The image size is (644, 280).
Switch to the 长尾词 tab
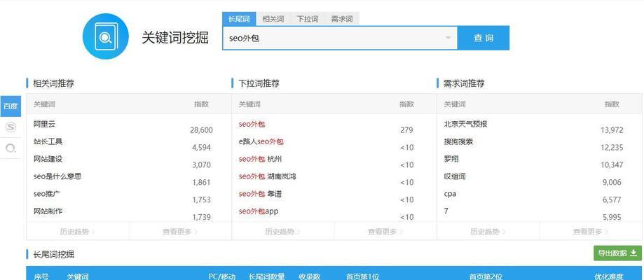(239, 19)
